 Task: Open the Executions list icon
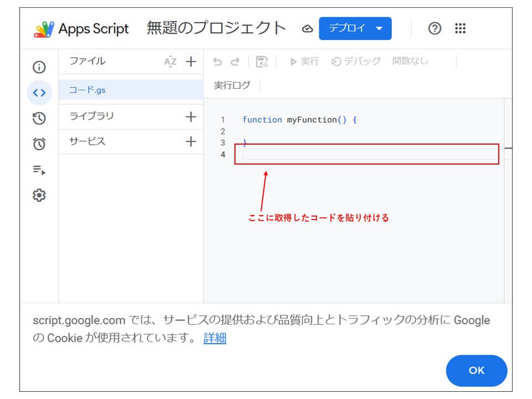tap(39, 170)
